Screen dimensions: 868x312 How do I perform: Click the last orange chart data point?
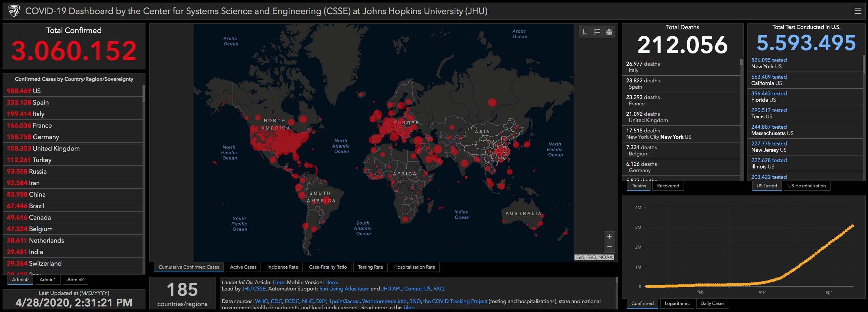[852, 226]
